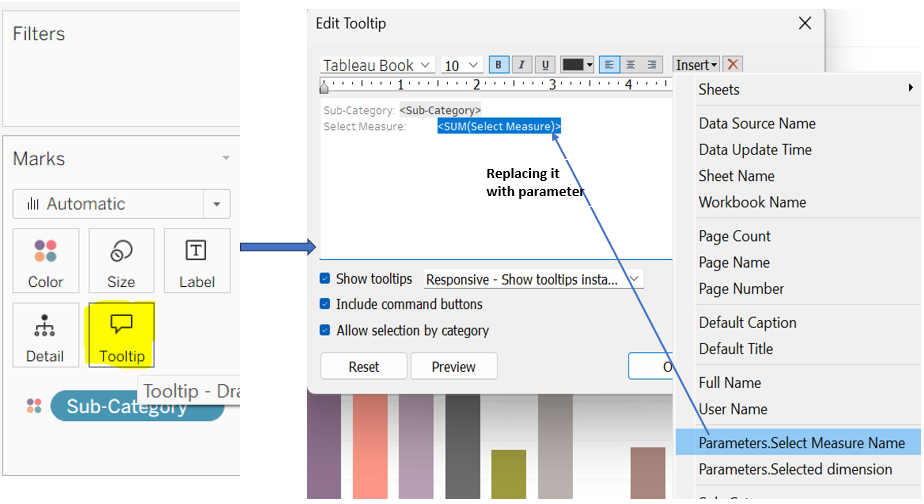Choose Data Source Name in Insert menu
The height and width of the screenshot is (504, 924).
(757, 123)
